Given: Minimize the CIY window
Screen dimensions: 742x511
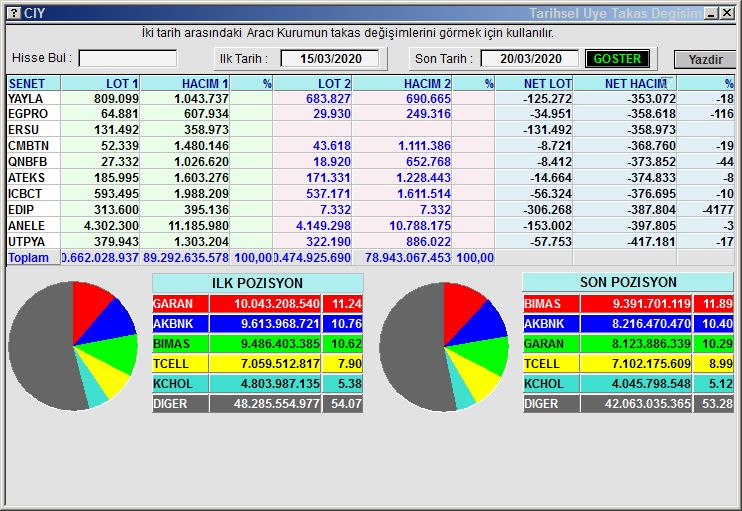Looking at the screenshot, I should pyautogui.click(x=711, y=13).
